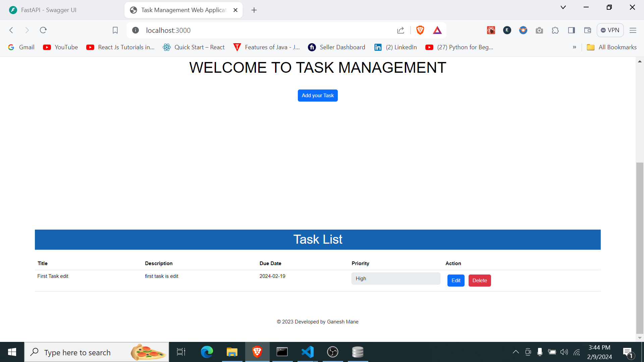Edit the First Task edit row
The image size is (644, 362).
pyautogui.click(x=456, y=281)
